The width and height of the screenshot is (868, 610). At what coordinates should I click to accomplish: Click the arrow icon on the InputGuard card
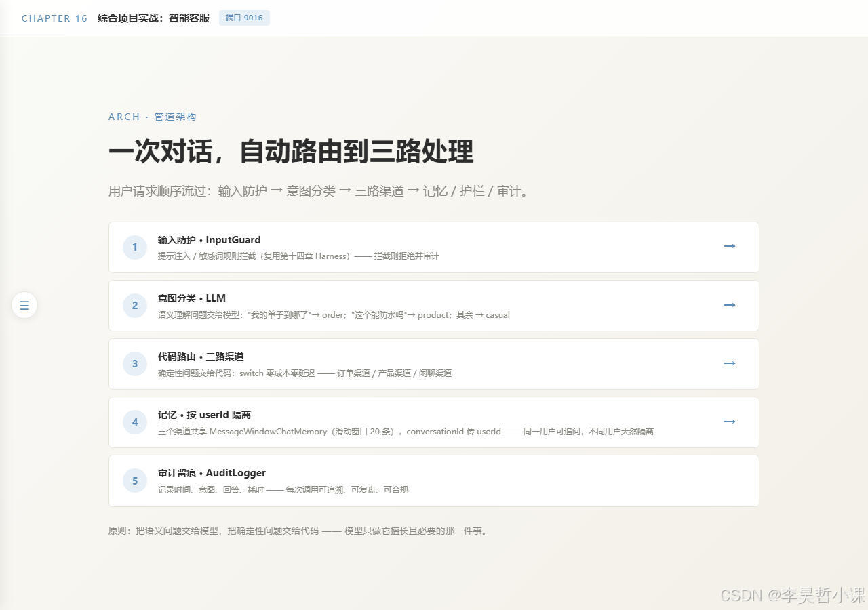pyautogui.click(x=730, y=246)
